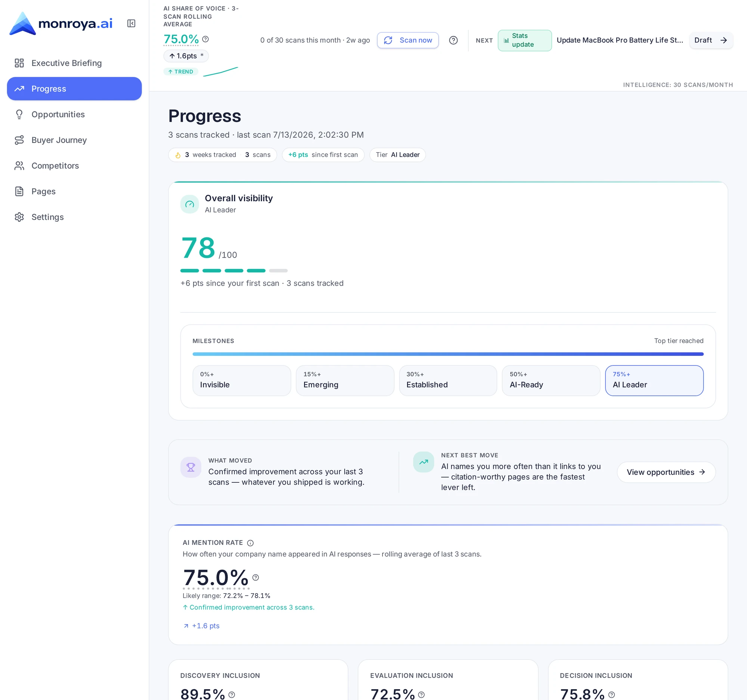Click the Tier AI Leader pill

(x=397, y=155)
